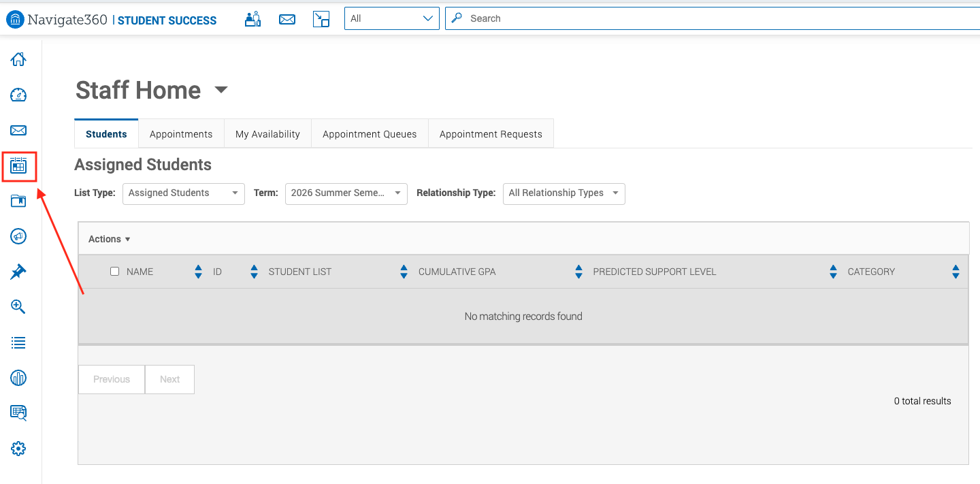Viewport: 980px width, 484px height.
Task: Switch to the Appointment Requests tab
Action: pyautogui.click(x=491, y=134)
